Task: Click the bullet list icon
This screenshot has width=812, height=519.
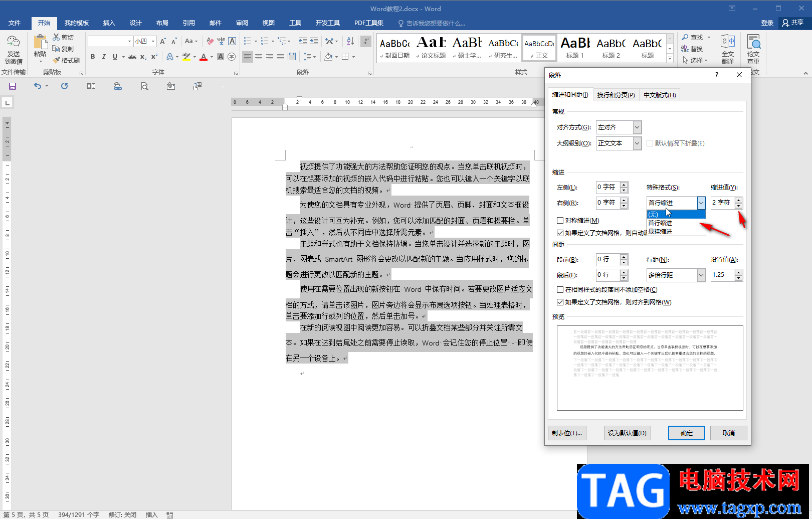Action: click(248, 41)
